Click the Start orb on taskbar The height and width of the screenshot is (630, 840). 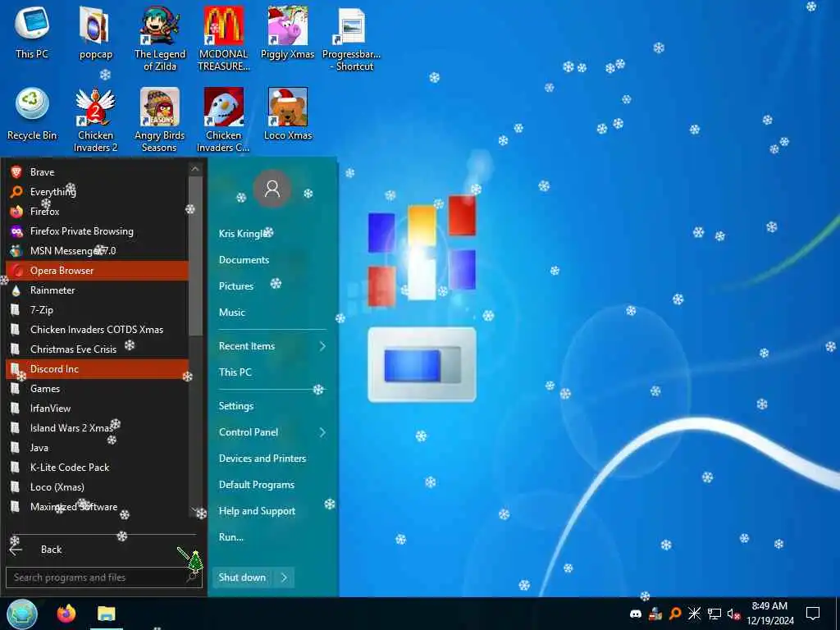click(x=22, y=614)
